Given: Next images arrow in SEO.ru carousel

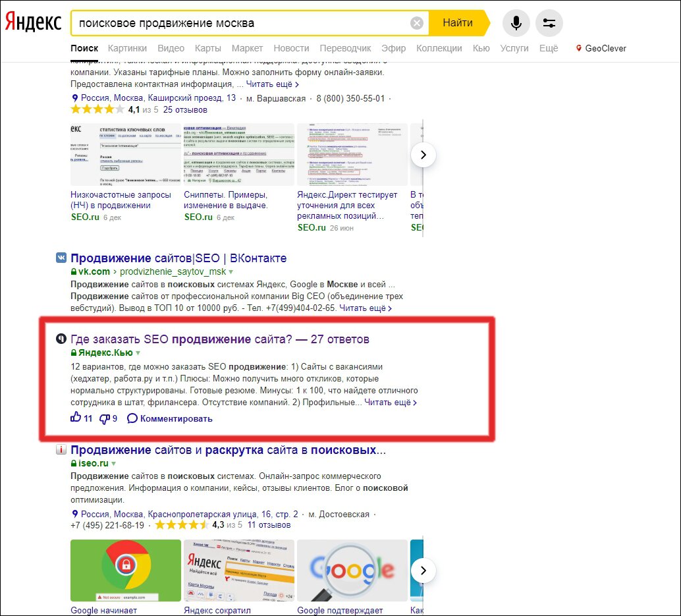Looking at the screenshot, I should point(423,155).
